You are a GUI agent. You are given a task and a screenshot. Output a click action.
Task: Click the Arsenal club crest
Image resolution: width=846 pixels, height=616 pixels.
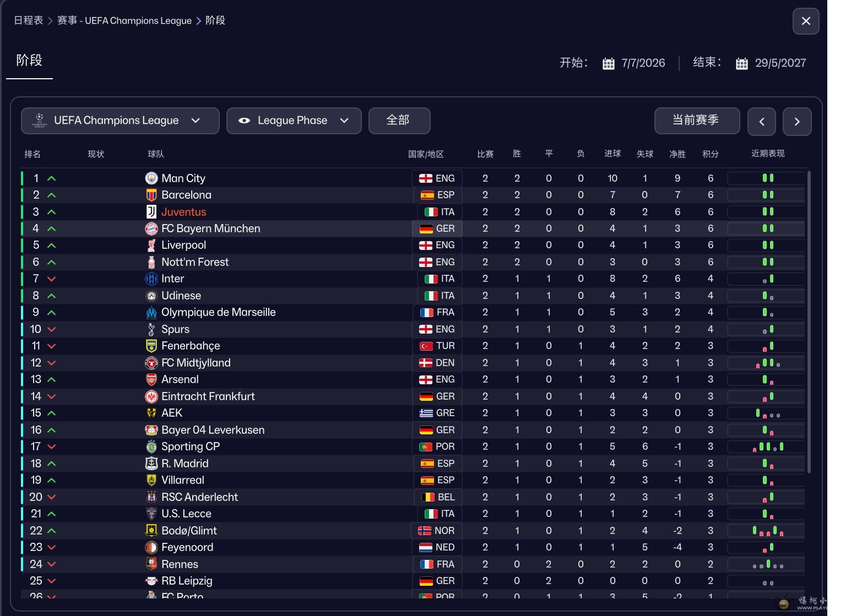pos(151,380)
